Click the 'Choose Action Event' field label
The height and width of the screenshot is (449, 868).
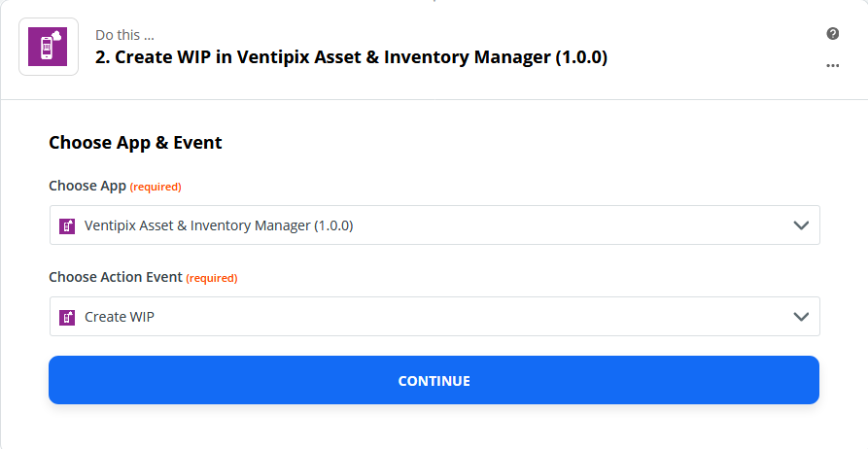(x=115, y=277)
